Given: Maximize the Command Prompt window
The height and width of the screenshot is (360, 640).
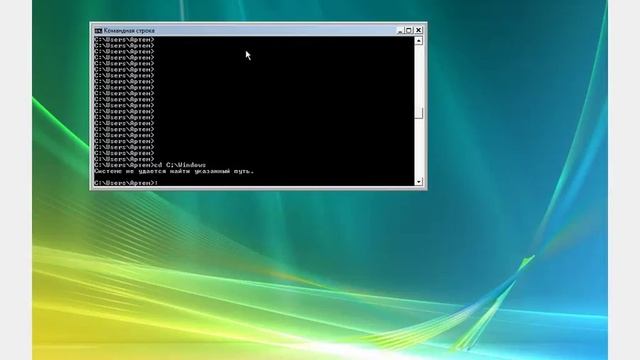Looking at the screenshot, I should click(x=409, y=31).
